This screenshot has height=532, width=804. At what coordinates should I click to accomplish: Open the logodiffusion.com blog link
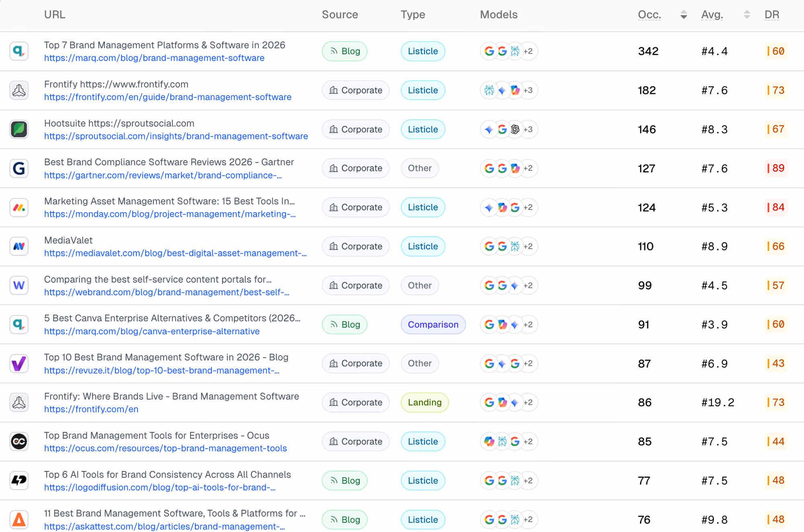[160, 487]
